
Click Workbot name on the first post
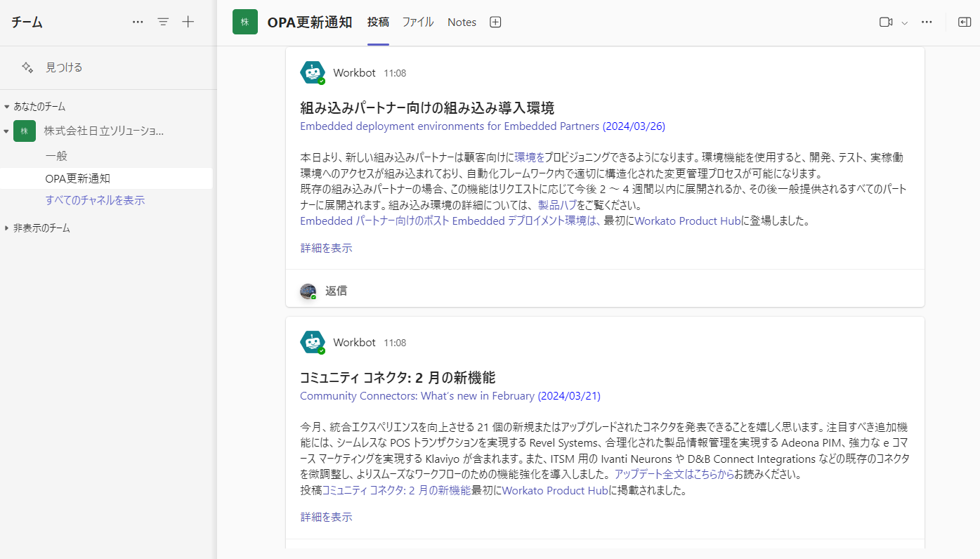355,73
